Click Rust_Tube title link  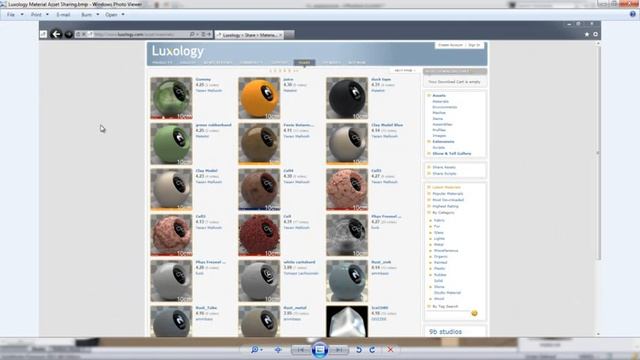(x=206, y=308)
